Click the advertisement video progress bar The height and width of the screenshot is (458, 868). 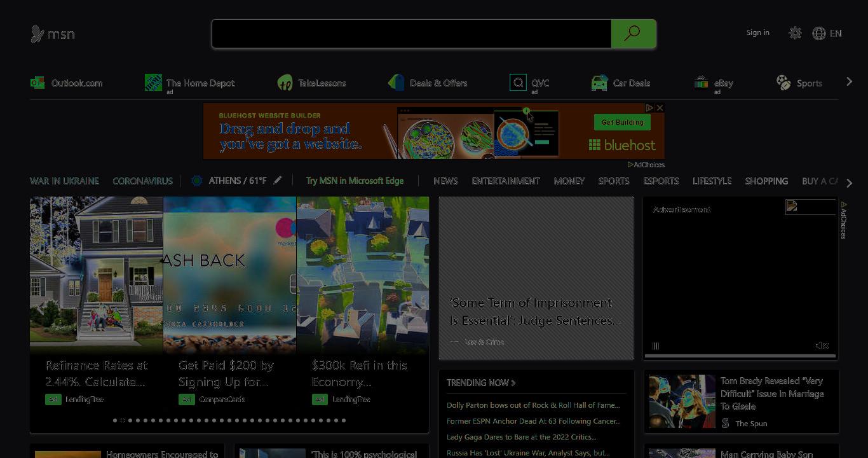(x=740, y=356)
